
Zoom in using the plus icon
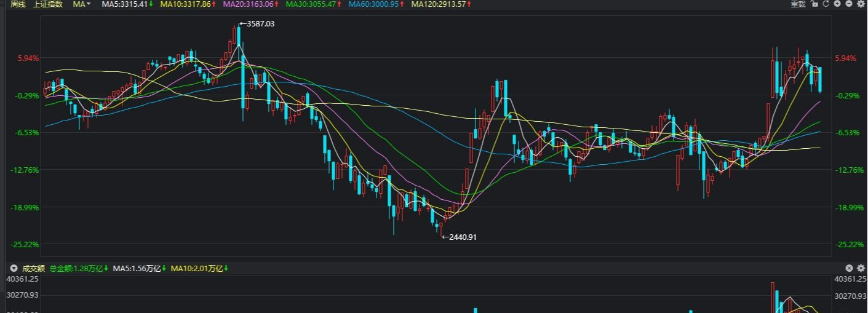coord(837,4)
